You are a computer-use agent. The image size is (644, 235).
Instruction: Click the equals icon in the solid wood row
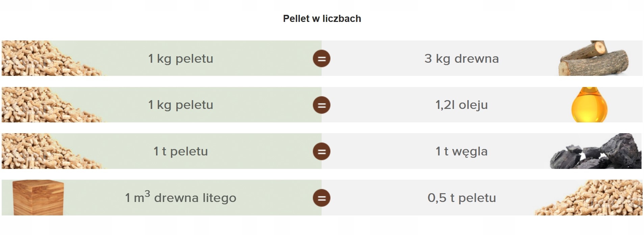tap(321, 198)
